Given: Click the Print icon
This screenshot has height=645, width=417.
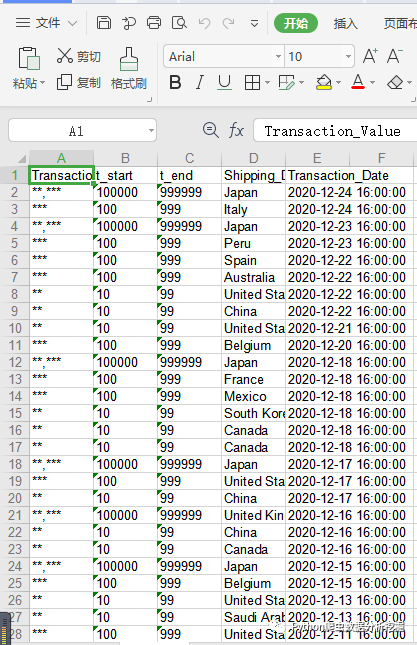Looking at the screenshot, I should 154,23.
